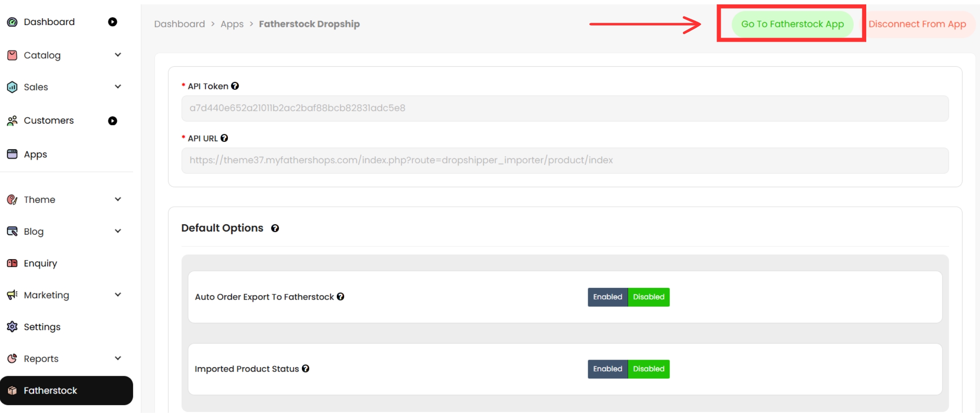Select the Fatherstock sidebar menu item
Screen dimensions: 980x420
click(66, 390)
